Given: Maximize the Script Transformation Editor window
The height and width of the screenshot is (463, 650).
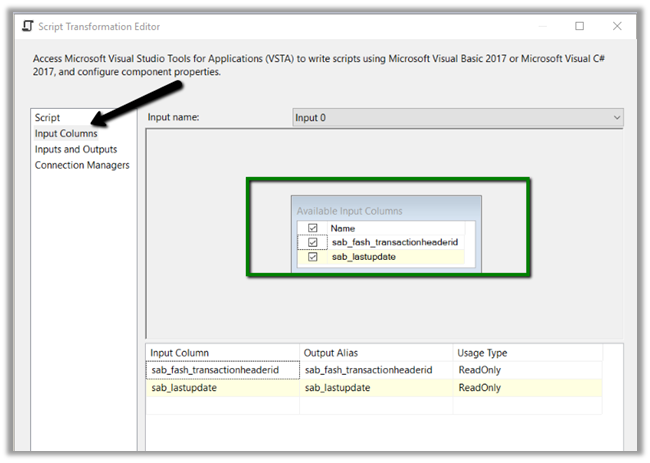Looking at the screenshot, I should (581, 27).
